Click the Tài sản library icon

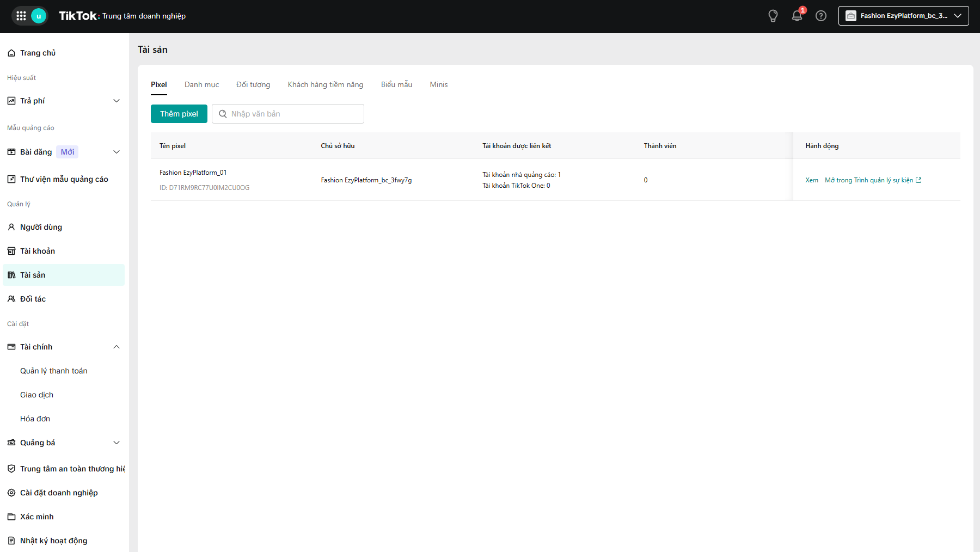[x=11, y=275]
